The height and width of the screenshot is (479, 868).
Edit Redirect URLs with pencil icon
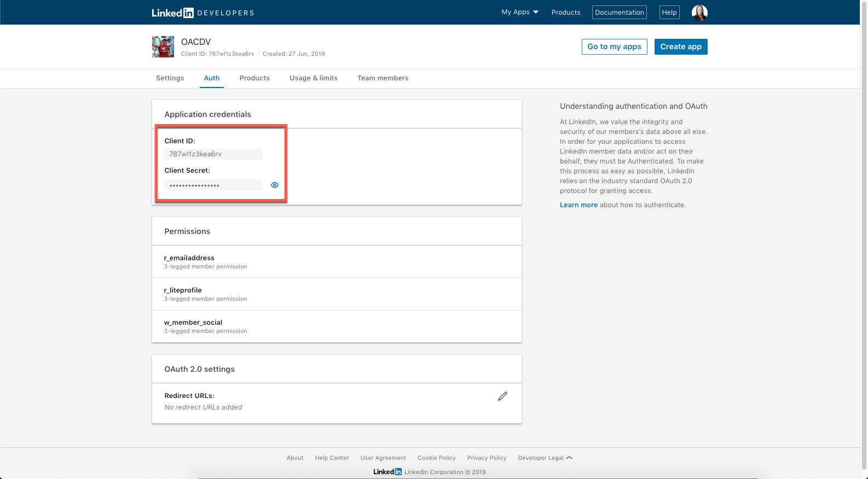(502, 396)
